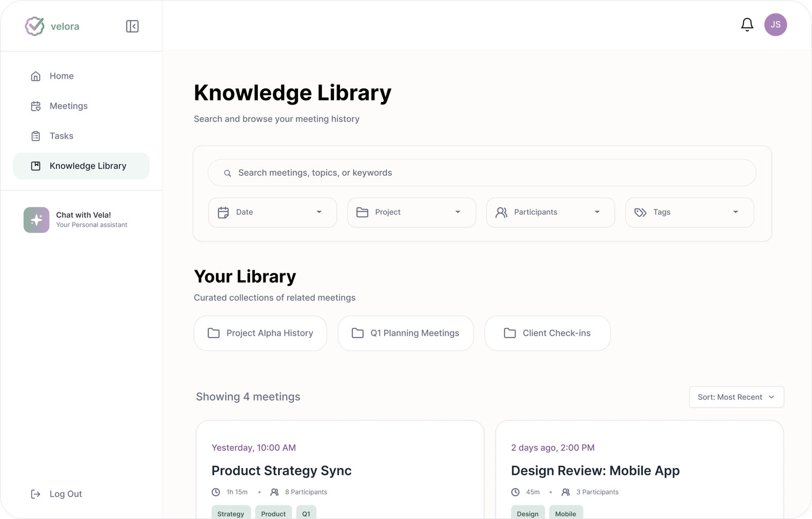Click the Knowledge Library bookmark icon
Image resolution: width=812 pixels, height=519 pixels.
coord(36,166)
